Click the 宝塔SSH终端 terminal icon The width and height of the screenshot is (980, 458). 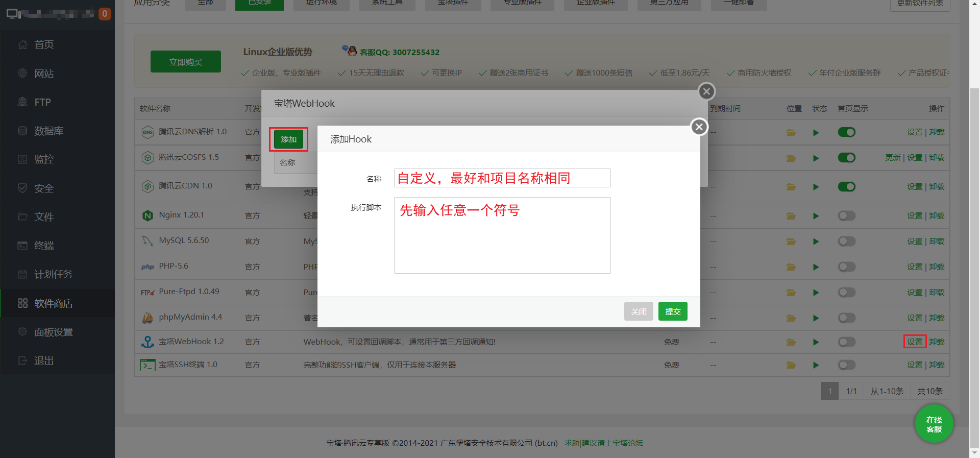[148, 365]
